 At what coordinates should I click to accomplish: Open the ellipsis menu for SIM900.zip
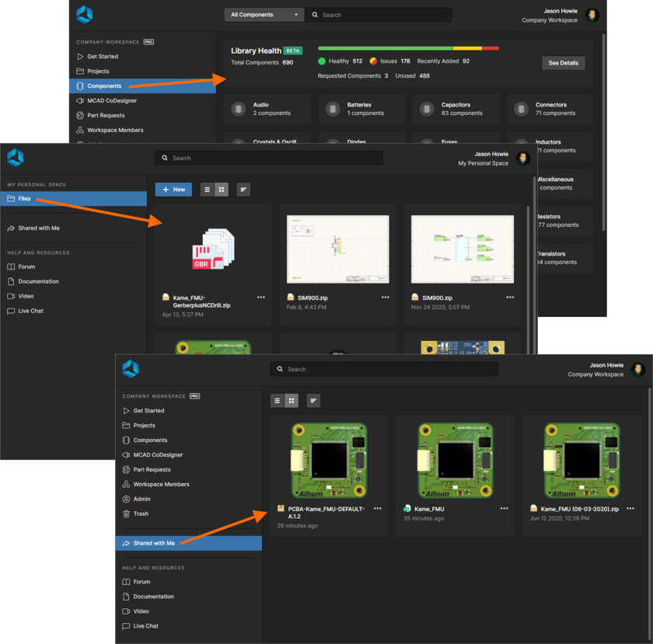click(x=385, y=297)
